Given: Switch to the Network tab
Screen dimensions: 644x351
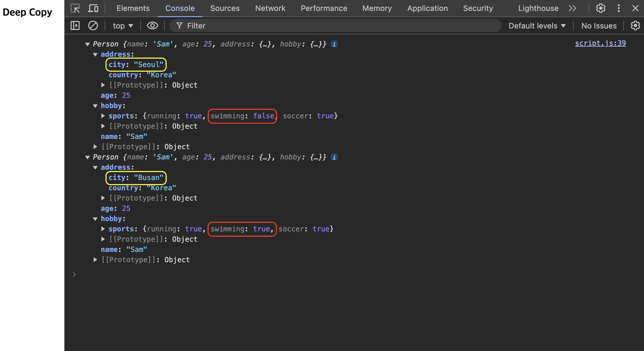Looking at the screenshot, I should [270, 8].
